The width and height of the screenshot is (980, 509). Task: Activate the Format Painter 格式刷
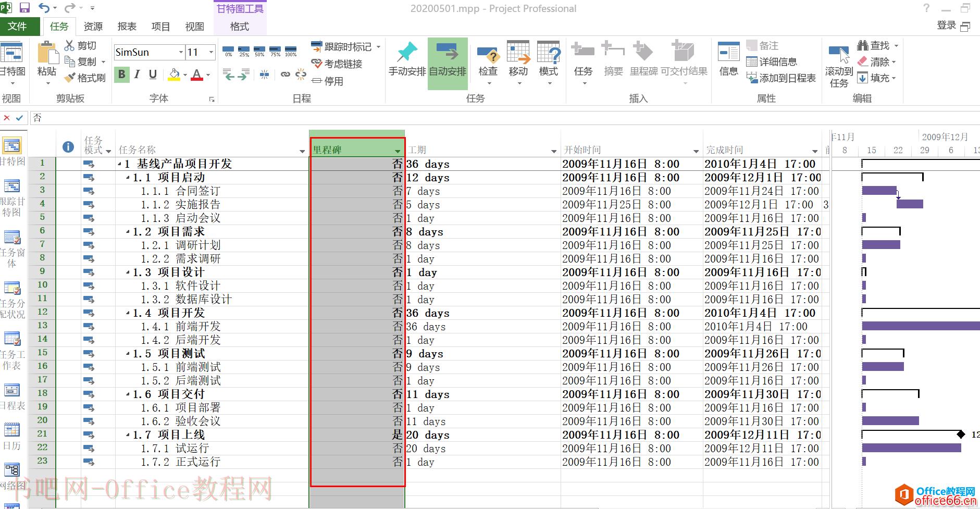coord(85,78)
